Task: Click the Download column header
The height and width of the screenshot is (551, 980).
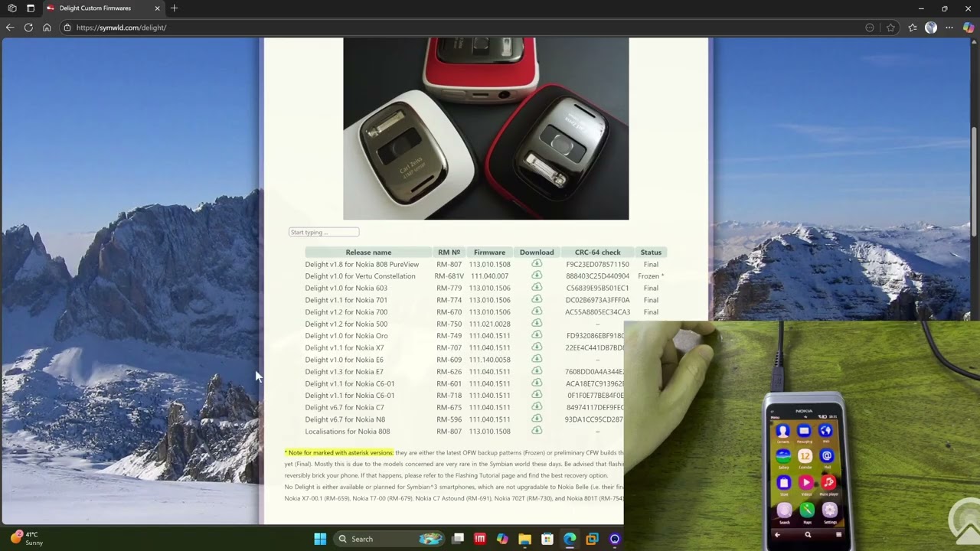Action: click(537, 252)
